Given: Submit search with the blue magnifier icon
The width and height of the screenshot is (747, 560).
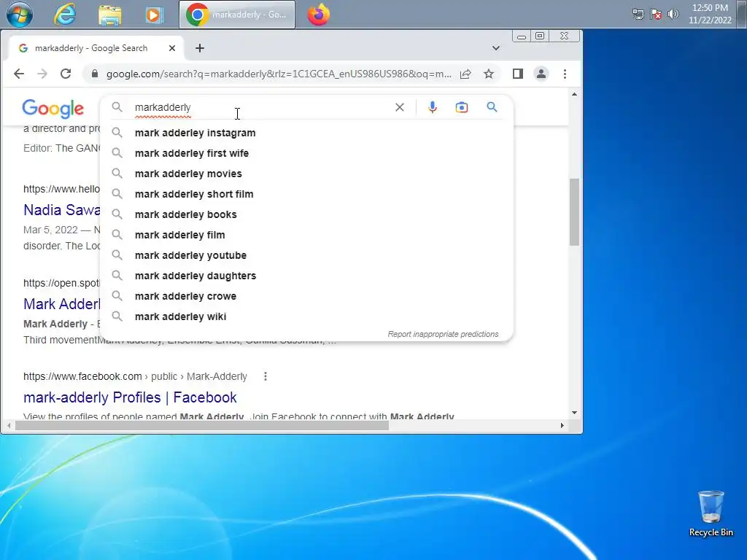Looking at the screenshot, I should 492,106.
